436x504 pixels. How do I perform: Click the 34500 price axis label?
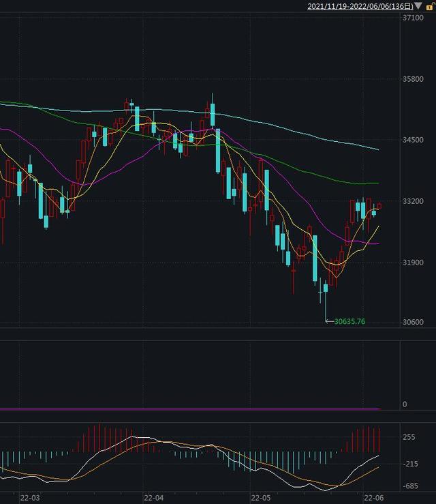[x=413, y=140]
